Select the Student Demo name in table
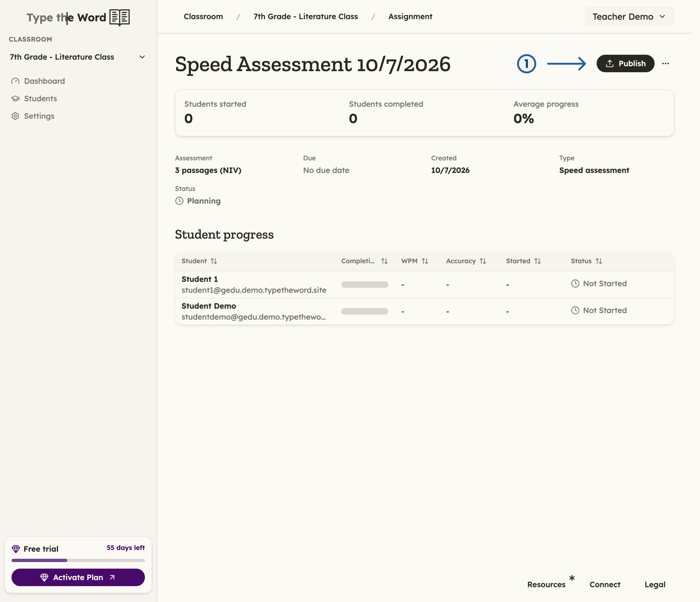700x602 pixels. click(209, 306)
